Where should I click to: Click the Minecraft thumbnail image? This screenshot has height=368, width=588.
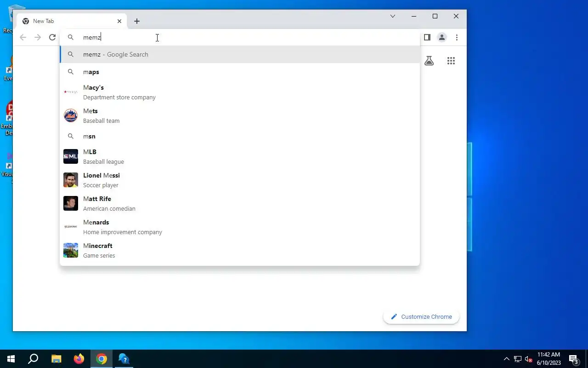[71, 250]
